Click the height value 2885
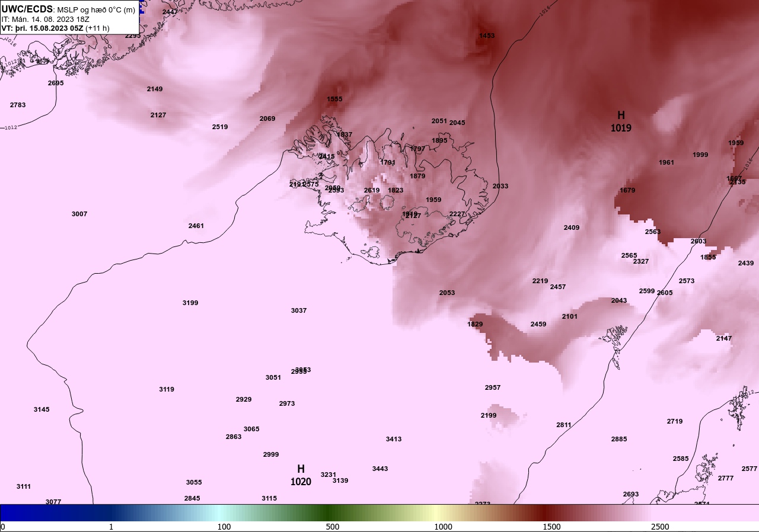Viewport: 759px width, 532px height. pos(619,439)
